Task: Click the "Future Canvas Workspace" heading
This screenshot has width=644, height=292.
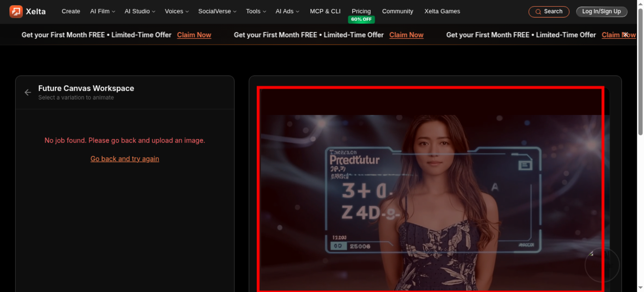Action: (x=86, y=88)
